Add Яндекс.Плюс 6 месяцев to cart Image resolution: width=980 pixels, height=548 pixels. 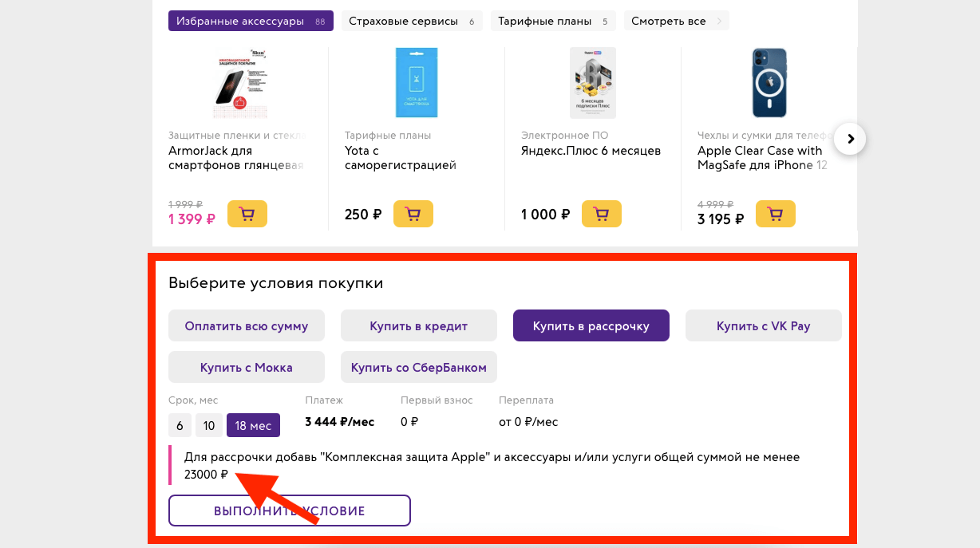click(601, 214)
